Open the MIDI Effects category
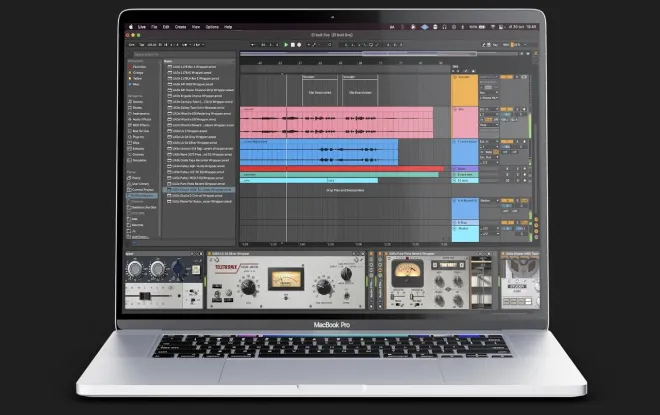660x415 pixels. coord(141,125)
